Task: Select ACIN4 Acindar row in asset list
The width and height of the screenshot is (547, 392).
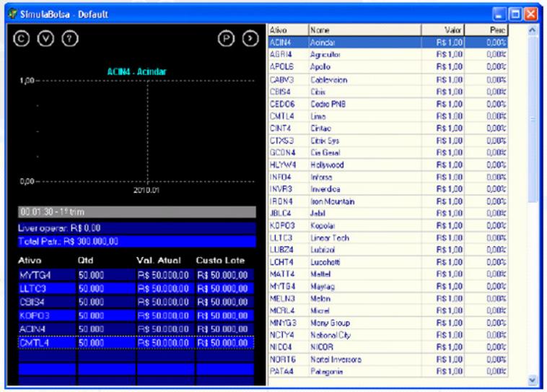Action: coord(388,43)
